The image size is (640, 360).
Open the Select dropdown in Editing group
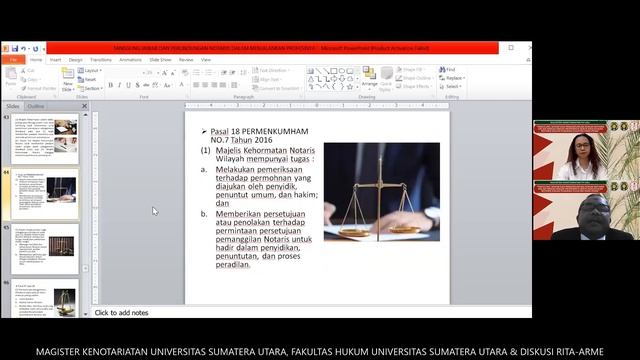[451, 87]
